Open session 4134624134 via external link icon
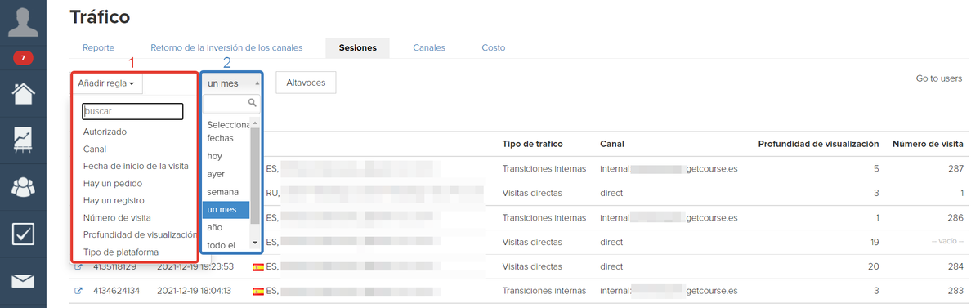This screenshot has height=308, width=980. point(78,291)
